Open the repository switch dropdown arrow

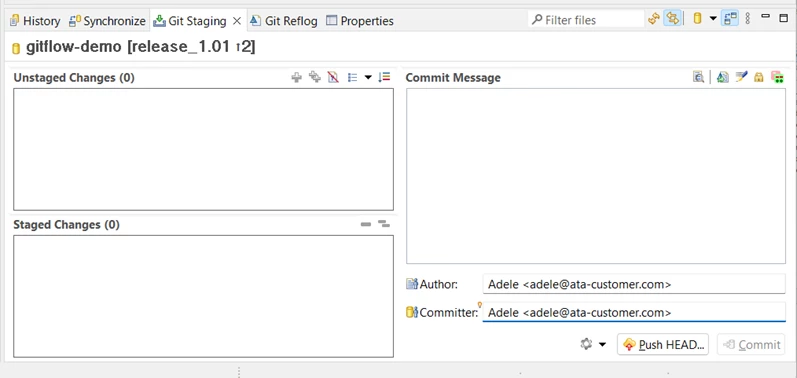[x=713, y=19]
